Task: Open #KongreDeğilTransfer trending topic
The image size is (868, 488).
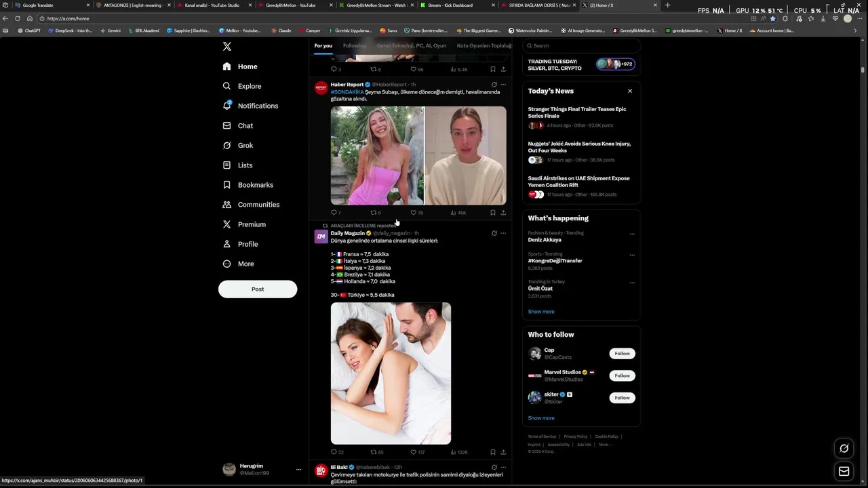Action: tap(555, 260)
